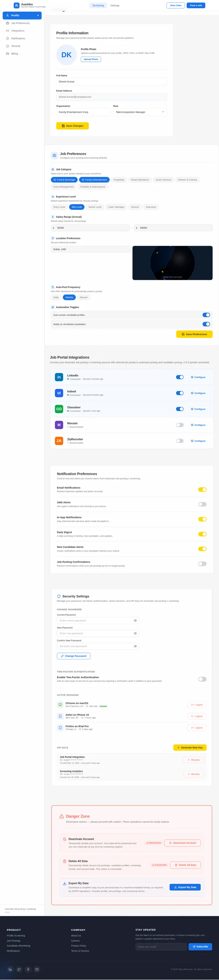This screenshot has width=219, height=980.
Task: Enable Job Posting Confirmations toggle
Action: point(202,564)
